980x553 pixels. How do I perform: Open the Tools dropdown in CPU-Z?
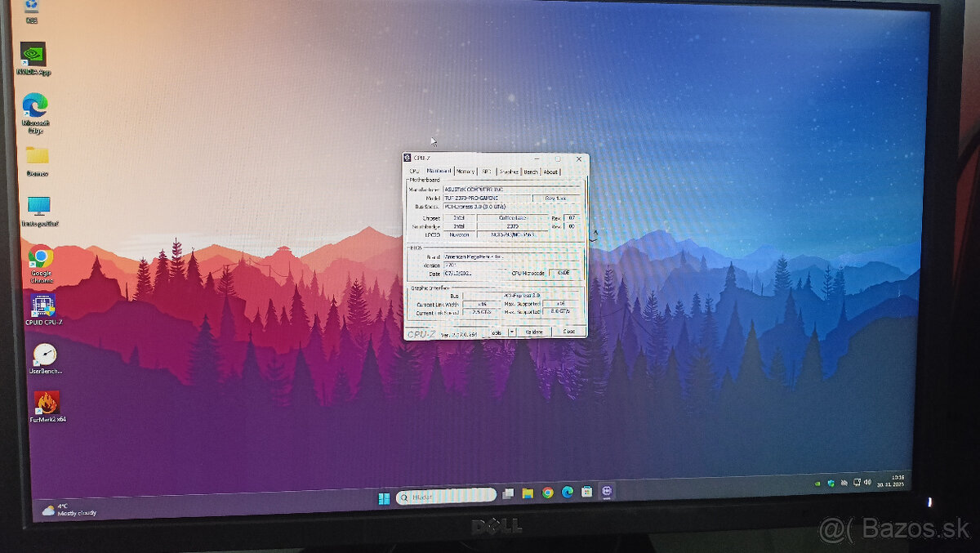point(499,332)
